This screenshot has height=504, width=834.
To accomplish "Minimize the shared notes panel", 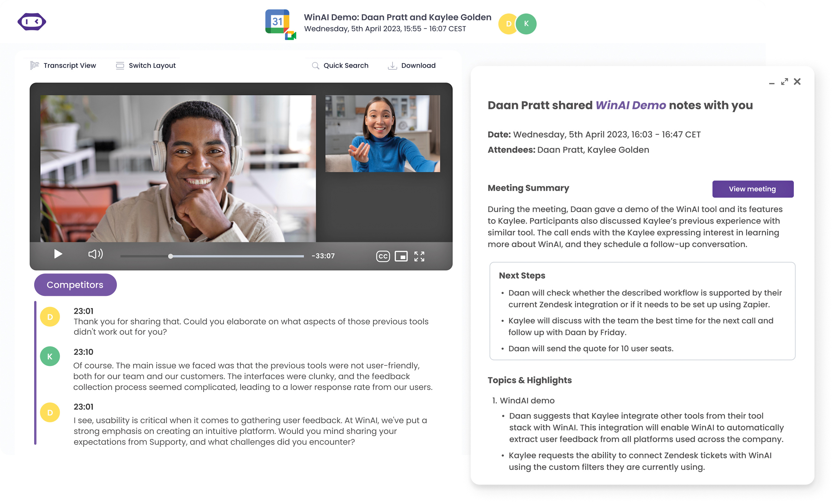I will point(771,83).
